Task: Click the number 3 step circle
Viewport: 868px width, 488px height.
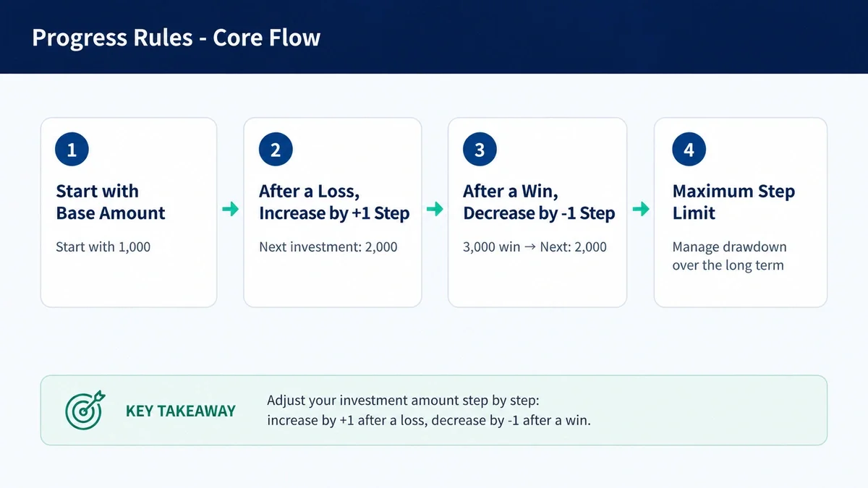Action: tap(480, 150)
